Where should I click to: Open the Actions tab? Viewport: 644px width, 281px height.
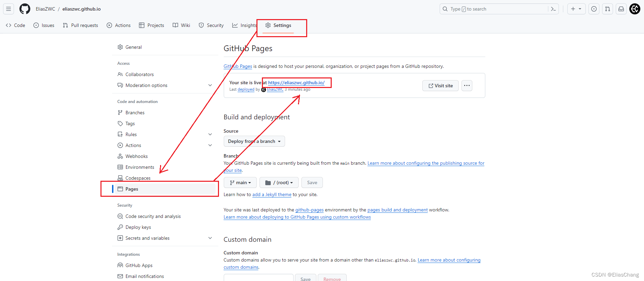(x=119, y=25)
